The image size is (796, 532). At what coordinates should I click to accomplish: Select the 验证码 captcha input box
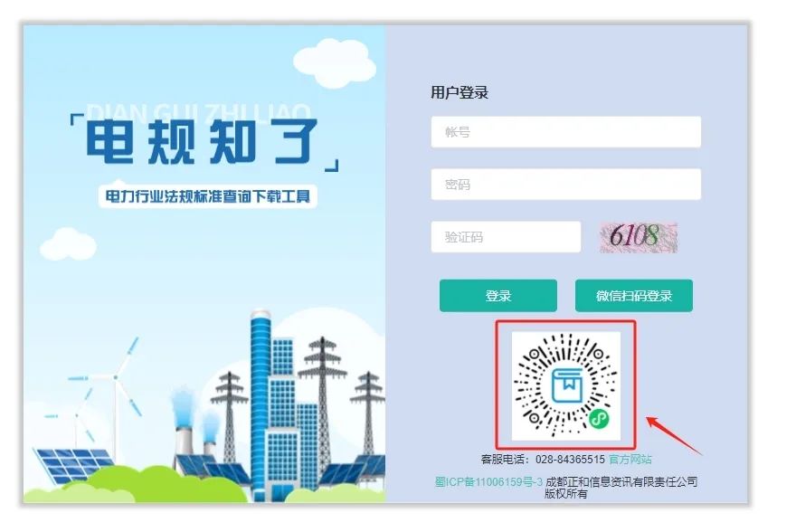point(506,236)
